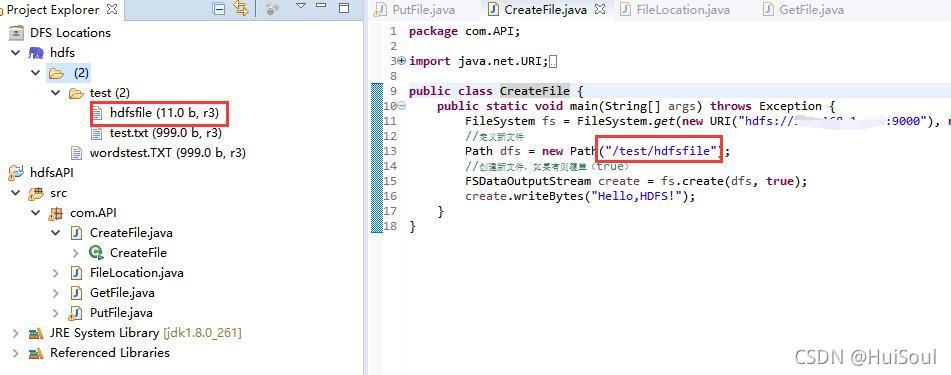Screen dimensions: 951x375
Task: Click the GetFile.java file icon in tree
Action: coord(76,292)
